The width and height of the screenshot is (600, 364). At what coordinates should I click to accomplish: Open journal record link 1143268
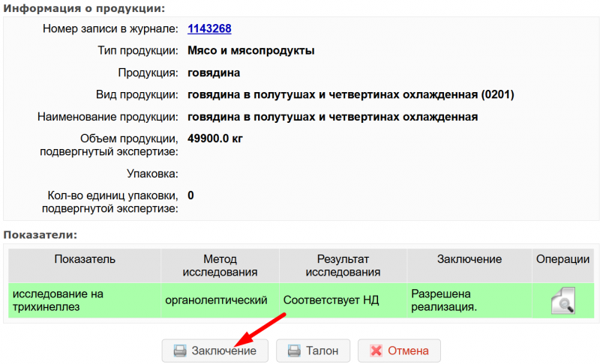coord(208,29)
